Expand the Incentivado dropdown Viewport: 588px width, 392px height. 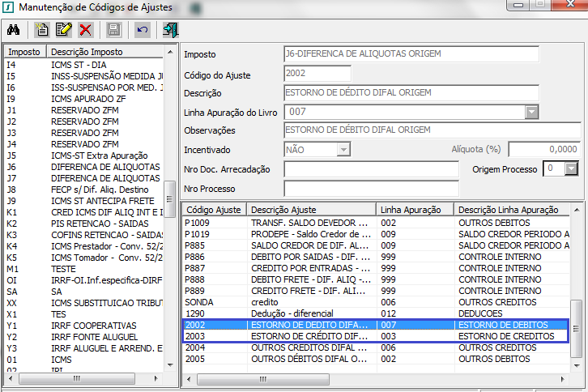[343, 149]
